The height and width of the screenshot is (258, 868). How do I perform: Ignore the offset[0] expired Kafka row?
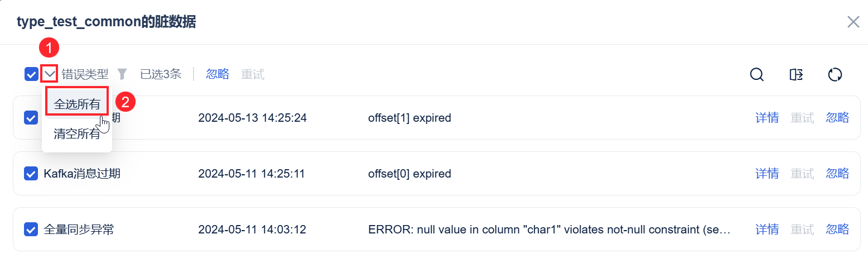837,174
